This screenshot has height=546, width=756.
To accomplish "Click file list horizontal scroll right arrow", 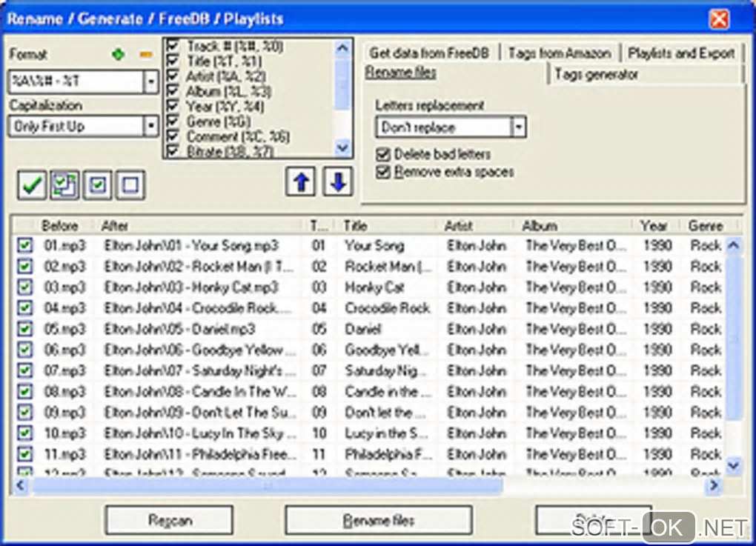I will [714, 485].
